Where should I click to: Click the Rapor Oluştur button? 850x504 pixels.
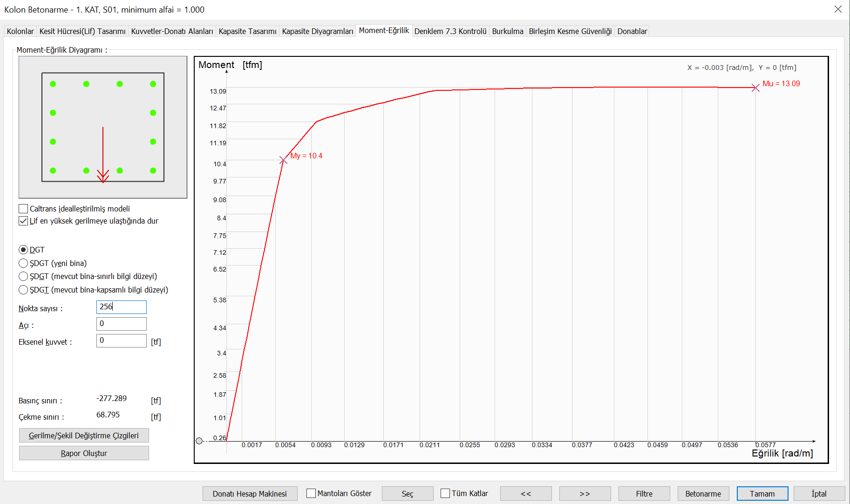click(x=84, y=453)
